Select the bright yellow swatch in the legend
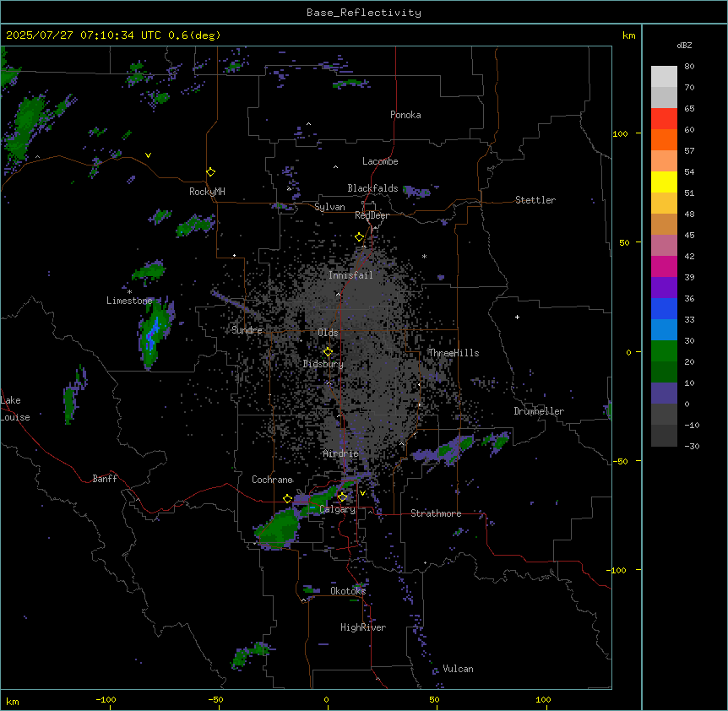728x711 pixels. pyautogui.click(x=664, y=182)
